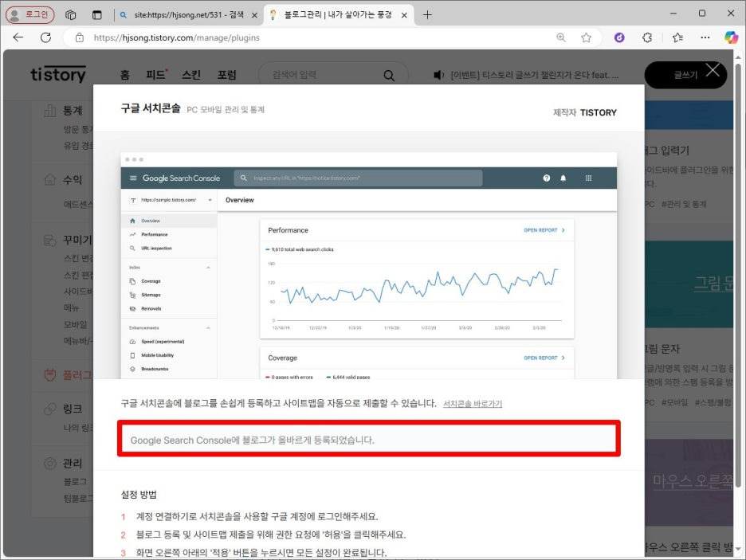Click the 관리 sidebar gear icon
746x560 pixels.
[50, 463]
